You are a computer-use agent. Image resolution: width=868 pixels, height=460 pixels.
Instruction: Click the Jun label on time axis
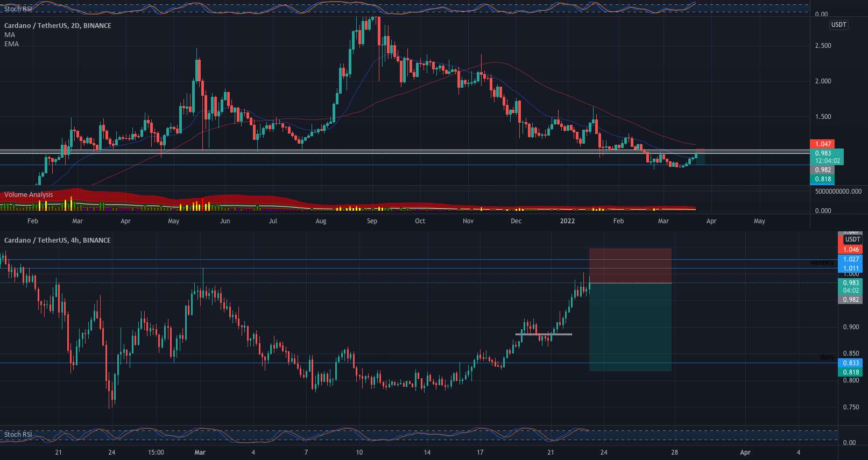pyautogui.click(x=225, y=221)
